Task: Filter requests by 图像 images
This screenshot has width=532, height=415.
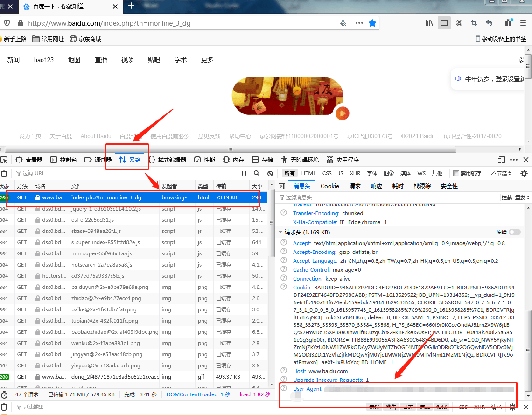Action: pos(389,173)
